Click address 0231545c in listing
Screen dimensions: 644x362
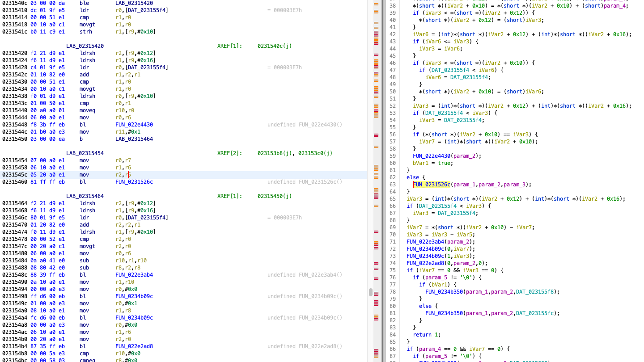tap(15, 175)
